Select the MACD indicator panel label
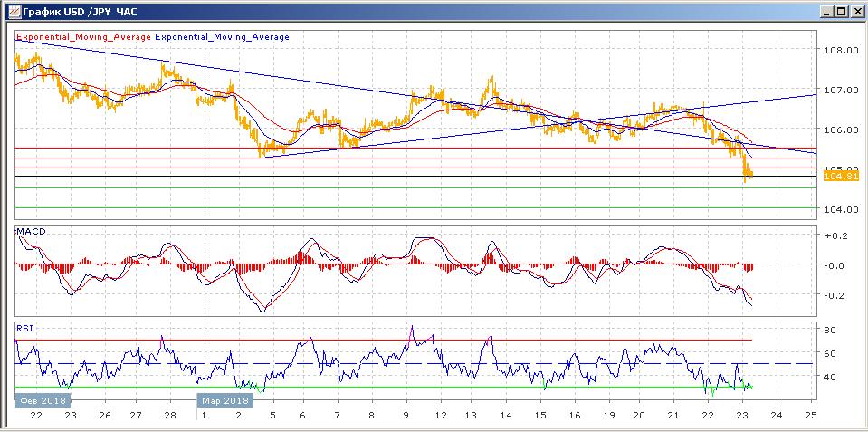 coord(32,233)
